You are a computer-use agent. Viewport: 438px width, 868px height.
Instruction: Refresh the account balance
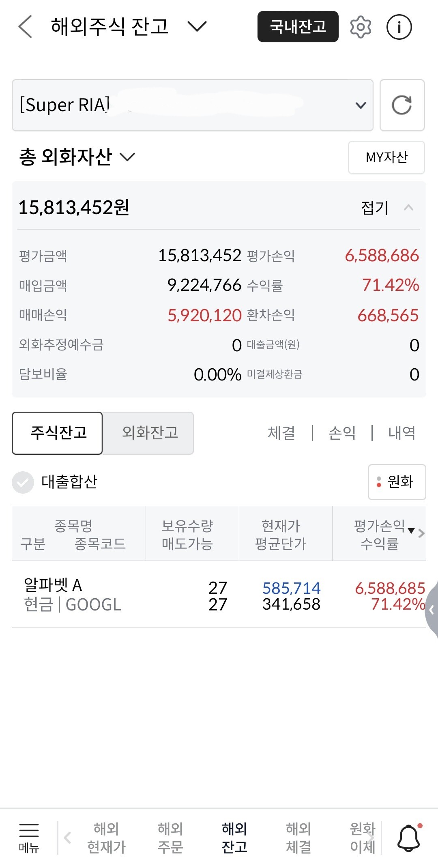tap(402, 105)
